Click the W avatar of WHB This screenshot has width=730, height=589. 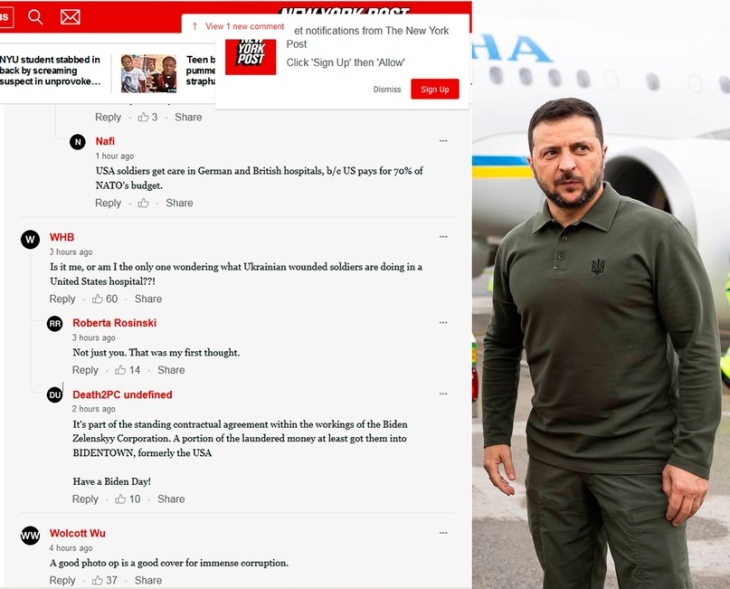coord(30,239)
